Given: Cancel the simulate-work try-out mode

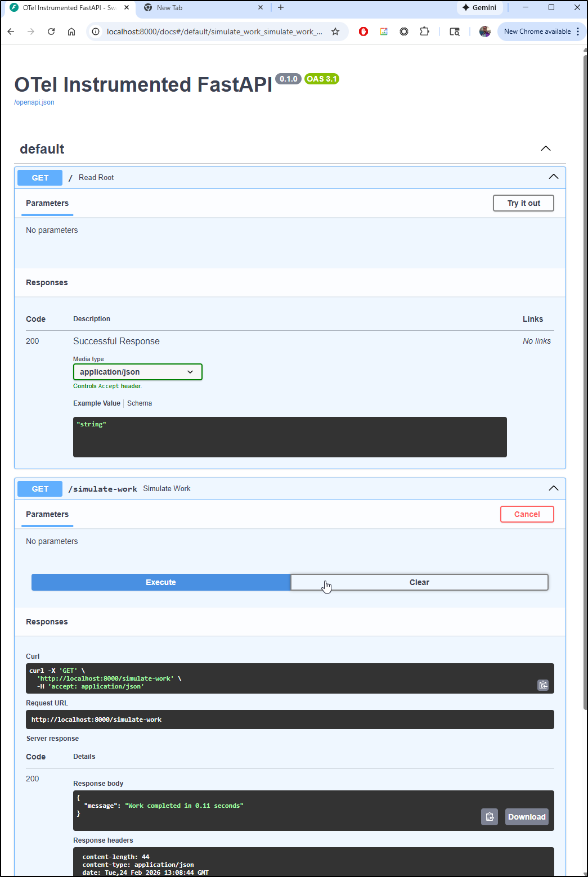Looking at the screenshot, I should (x=527, y=514).
